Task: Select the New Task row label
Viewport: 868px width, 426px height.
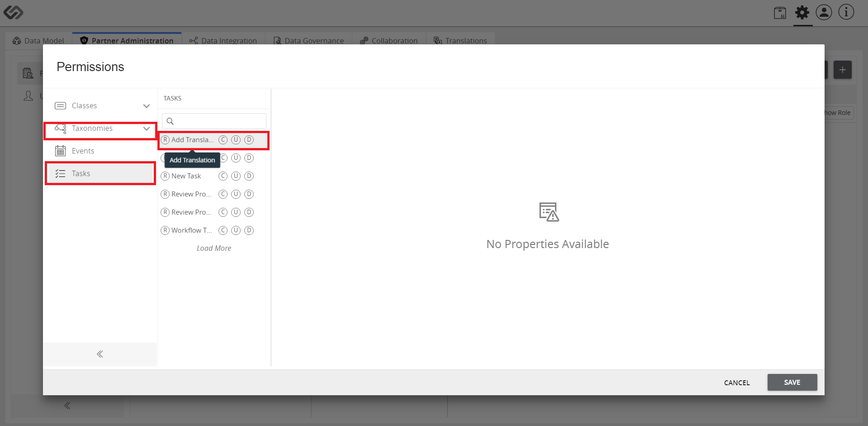Action: [x=186, y=176]
